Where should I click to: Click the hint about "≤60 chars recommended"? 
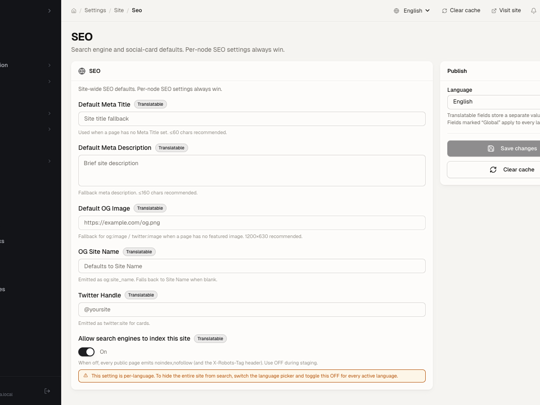(153, 132)
